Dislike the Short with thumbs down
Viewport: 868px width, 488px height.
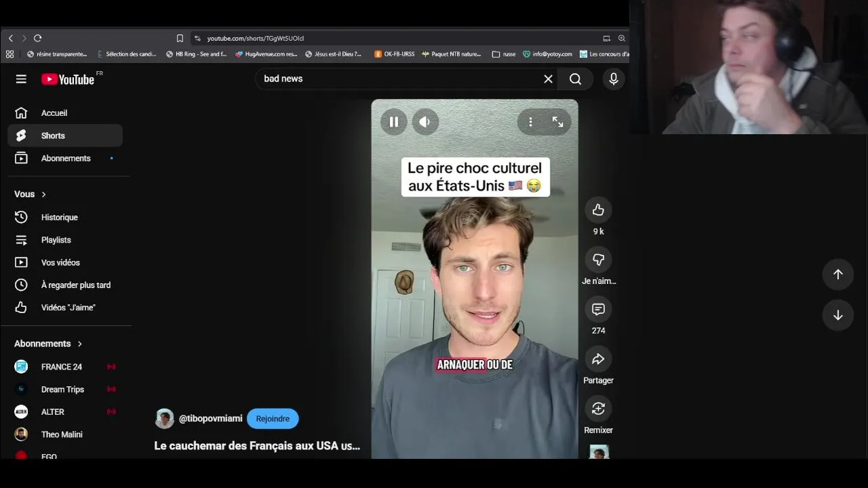pos(598,260)
